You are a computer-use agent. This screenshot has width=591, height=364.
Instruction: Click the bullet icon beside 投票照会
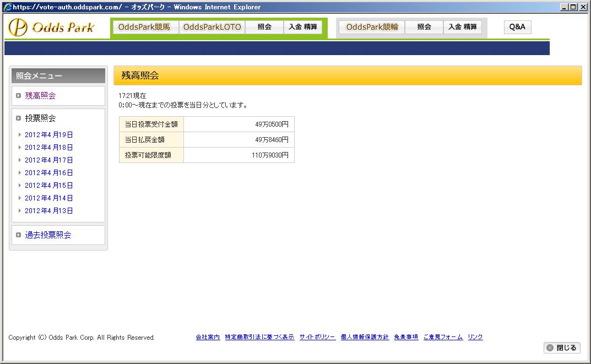click(x=18, y=118)
